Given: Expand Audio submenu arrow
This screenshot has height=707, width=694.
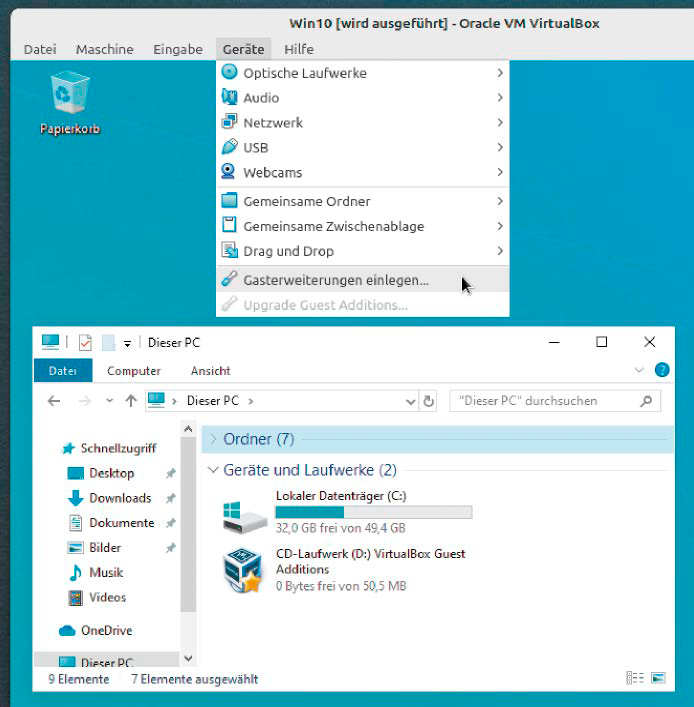Looking at the screenshot, I should [x=500, y=97].
